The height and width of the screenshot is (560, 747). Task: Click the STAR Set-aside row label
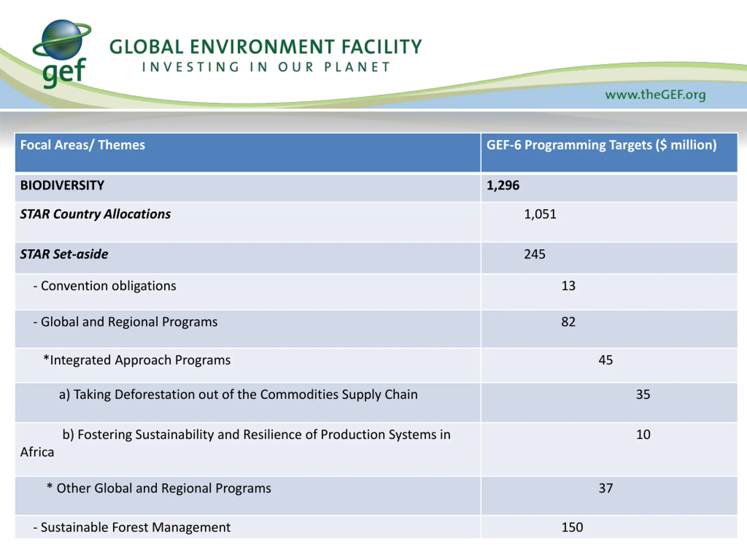click(64, 254)
